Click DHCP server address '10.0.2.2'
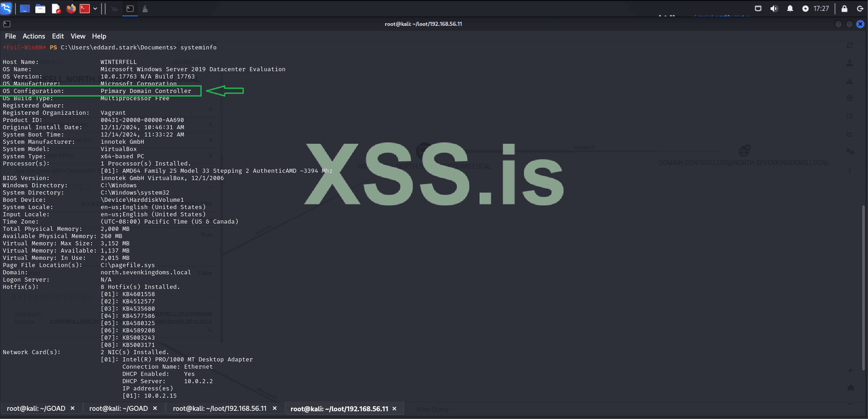 [199, 381]
